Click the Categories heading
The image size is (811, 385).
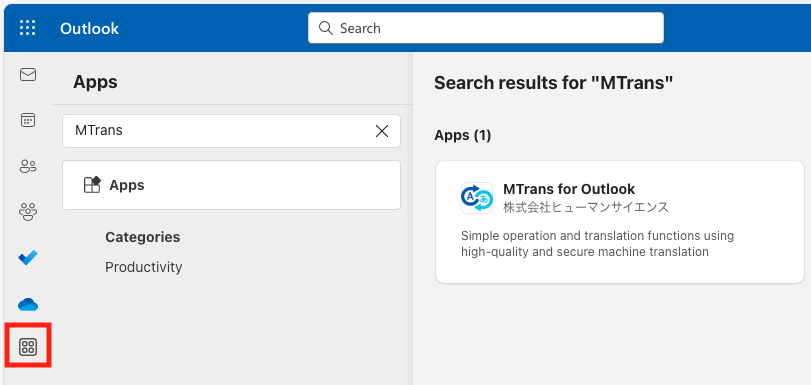(143, 237)
